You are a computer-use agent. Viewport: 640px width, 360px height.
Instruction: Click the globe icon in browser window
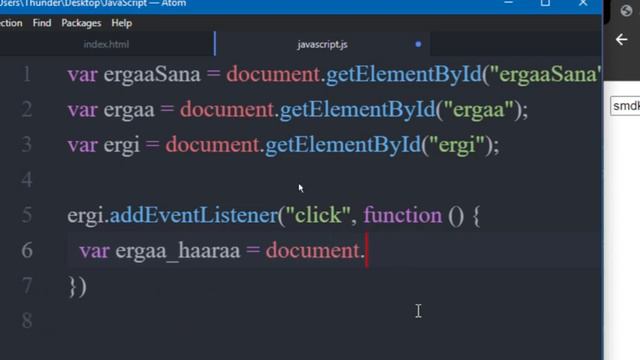(626, 10)
